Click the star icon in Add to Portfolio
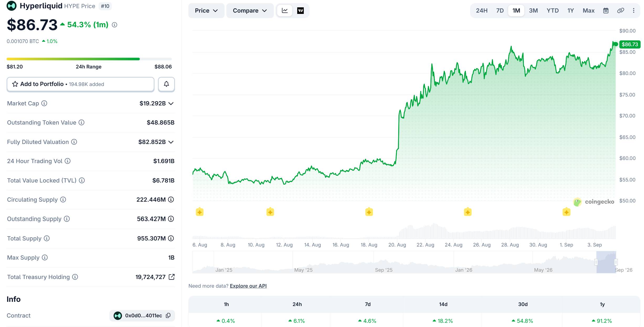644x327 pixels. pos(15,84)
